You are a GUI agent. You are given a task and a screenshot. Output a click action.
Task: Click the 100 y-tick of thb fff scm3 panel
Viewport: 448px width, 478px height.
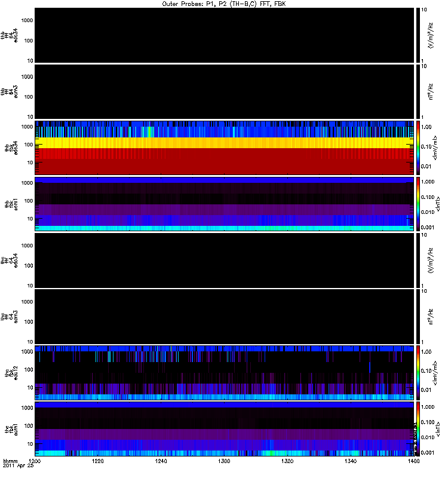click(28, 97)
